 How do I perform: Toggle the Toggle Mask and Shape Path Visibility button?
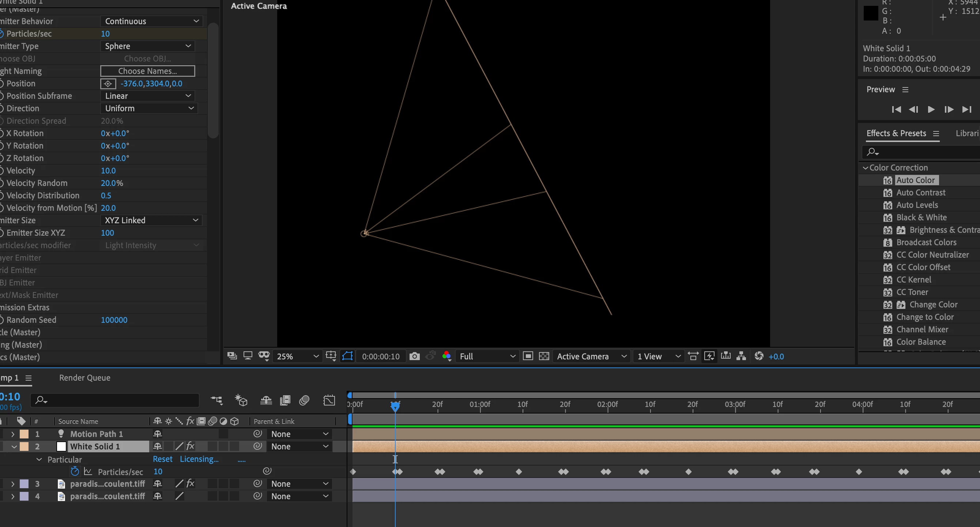347,356
